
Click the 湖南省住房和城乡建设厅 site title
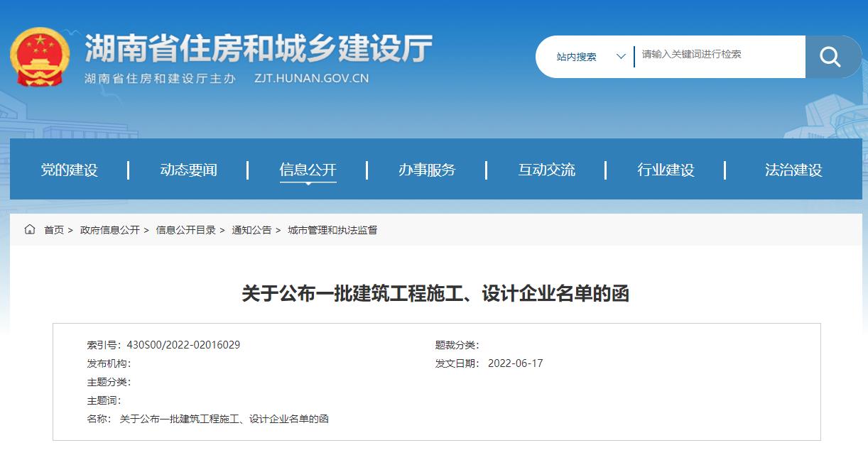click(259, 49)
